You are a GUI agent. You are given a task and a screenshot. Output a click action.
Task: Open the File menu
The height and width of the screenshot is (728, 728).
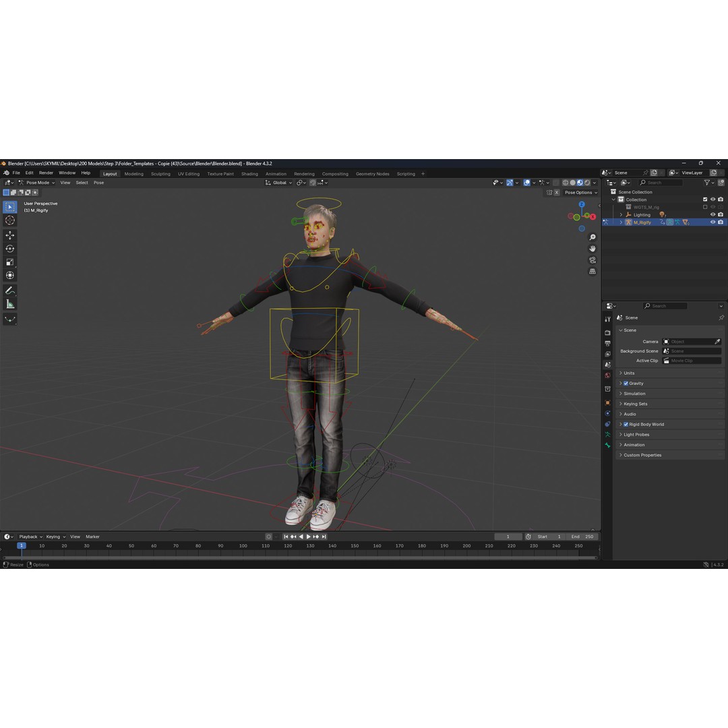16,173
